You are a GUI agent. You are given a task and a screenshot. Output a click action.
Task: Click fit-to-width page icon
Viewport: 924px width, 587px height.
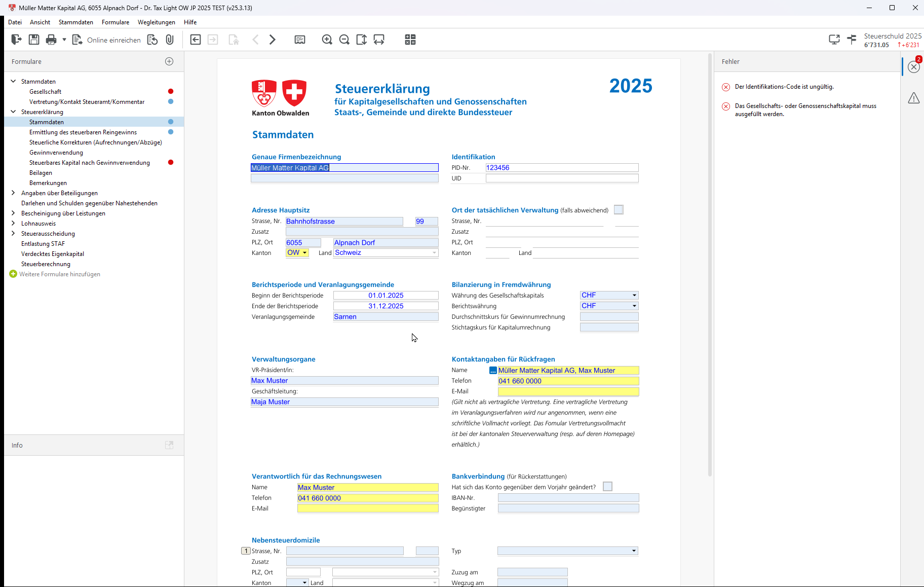point(379,40)
